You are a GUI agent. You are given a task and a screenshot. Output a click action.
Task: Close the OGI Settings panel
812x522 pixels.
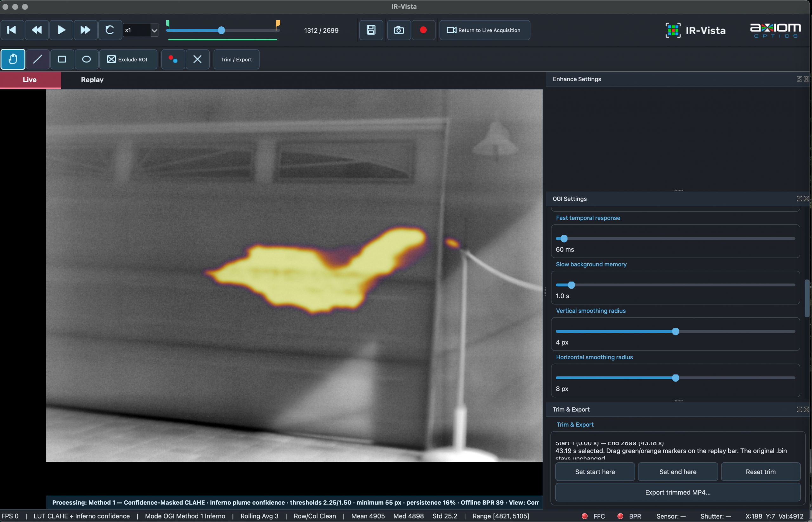(x=806, y=199)
